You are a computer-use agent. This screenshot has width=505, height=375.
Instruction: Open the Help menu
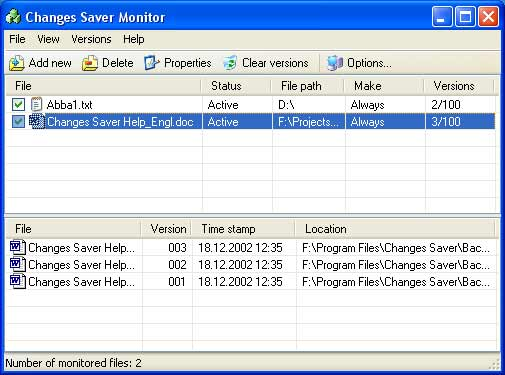click(134, 39)
